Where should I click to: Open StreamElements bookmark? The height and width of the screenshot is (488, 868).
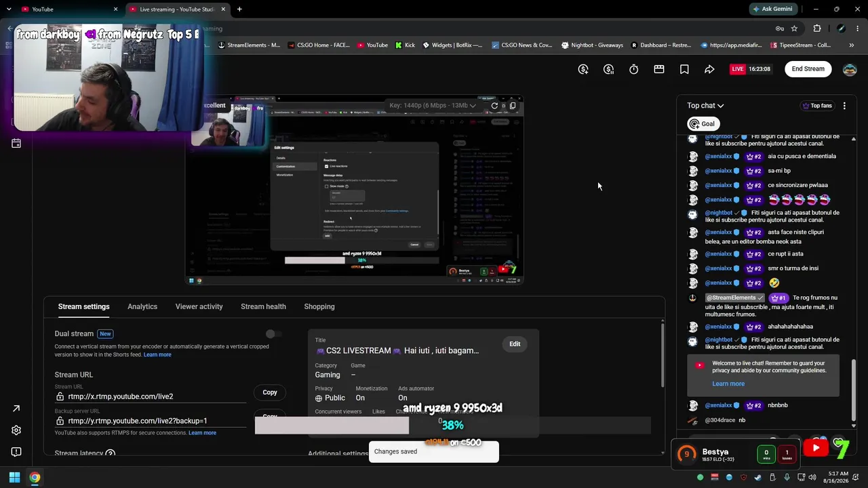(x=249, y=45)
